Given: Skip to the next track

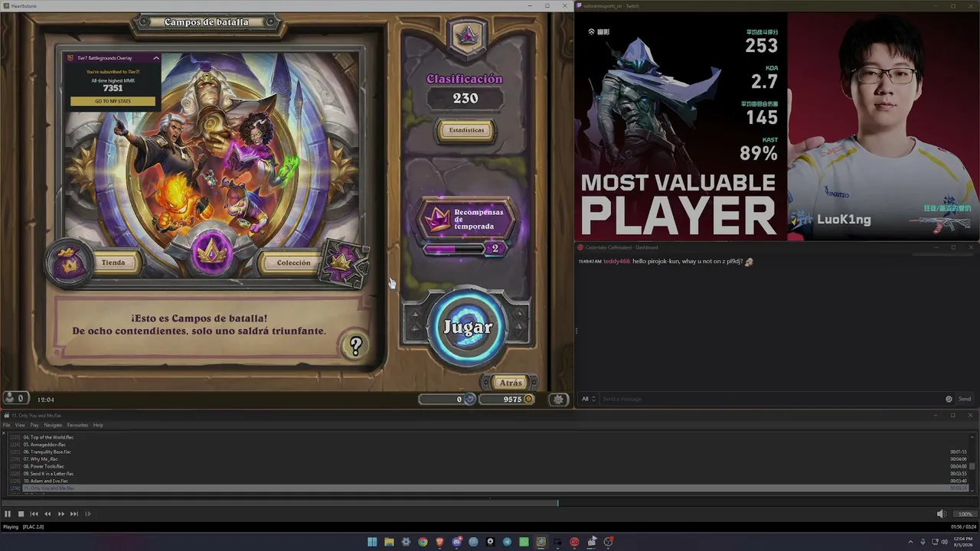Looking at the screenshot, I should (74, 514).
